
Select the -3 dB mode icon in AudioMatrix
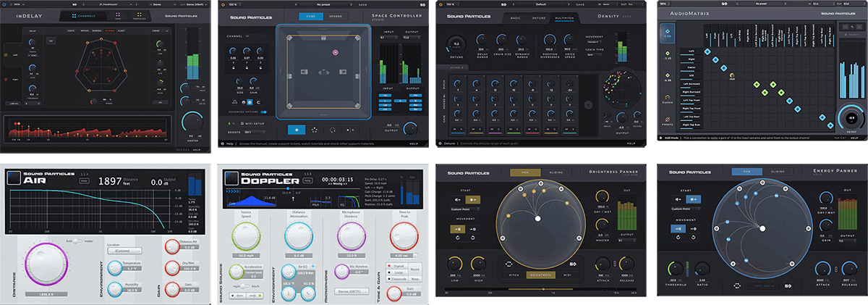pos(667,56)
